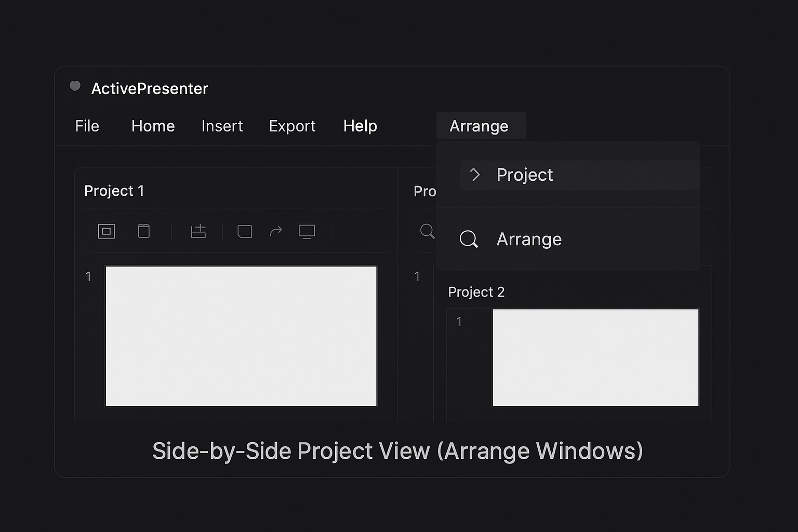Click the round dot icon beside ActivePresenter title

(75, 86)
